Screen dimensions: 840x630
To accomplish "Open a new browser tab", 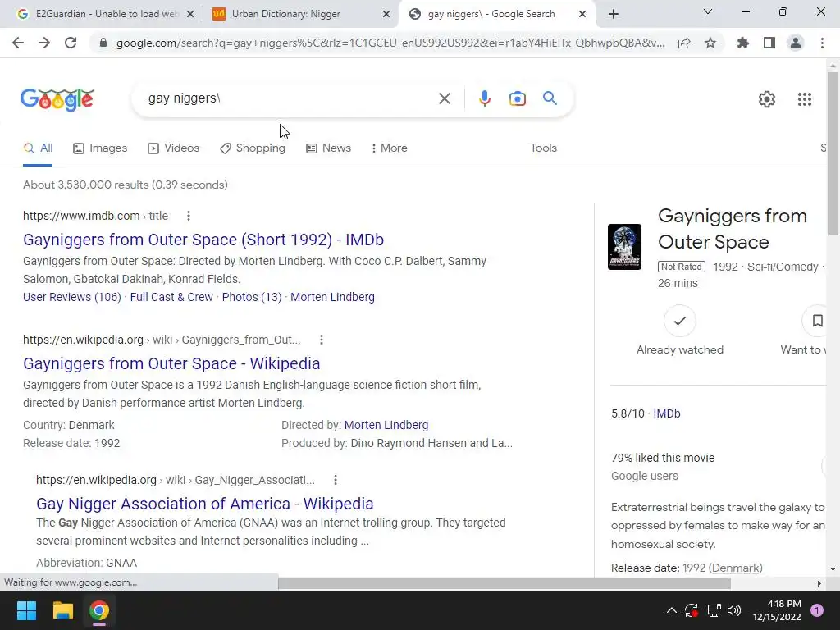I will click(614, 14).
